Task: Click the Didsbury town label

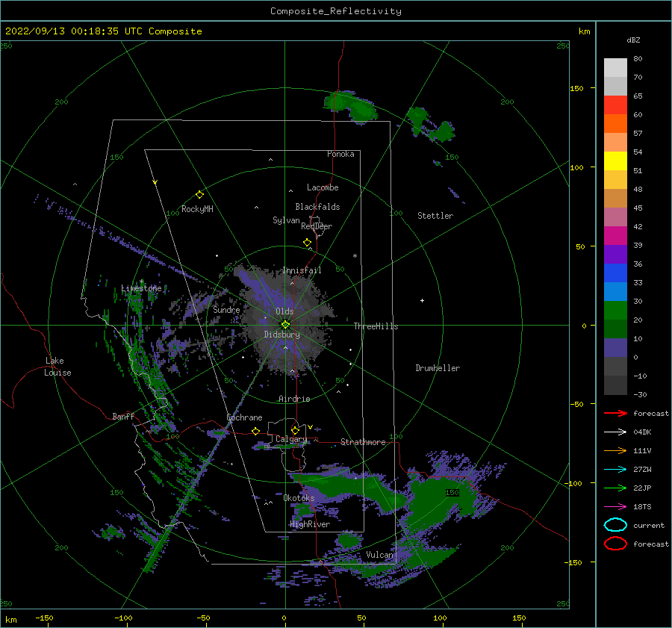Action: pos(281,335)
